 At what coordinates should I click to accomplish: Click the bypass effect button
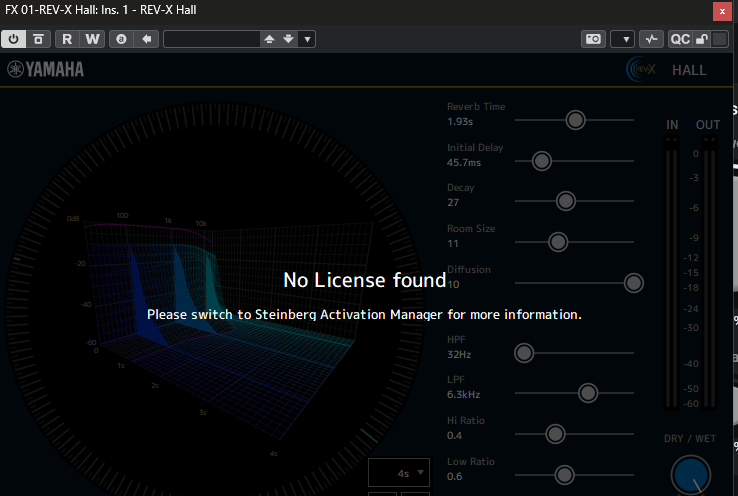39,39
